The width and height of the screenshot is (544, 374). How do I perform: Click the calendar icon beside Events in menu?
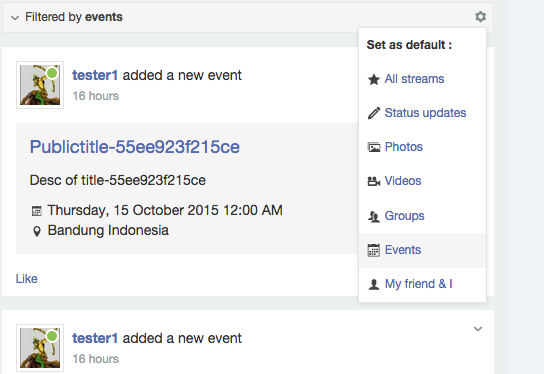tap(374, 250)
